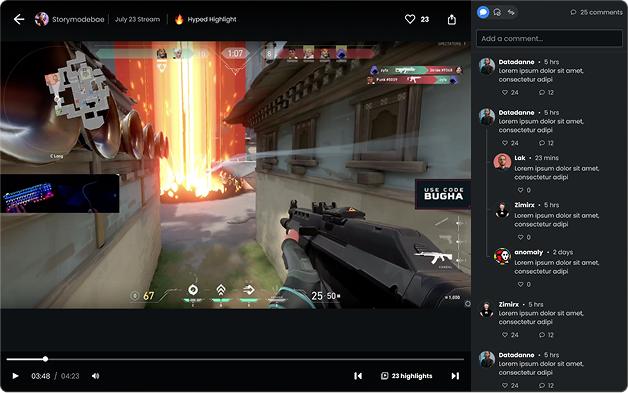This screenshot has height=393, width=628.
Task: Like the highlight with the heart icon
Action: [x=410, y=19]
